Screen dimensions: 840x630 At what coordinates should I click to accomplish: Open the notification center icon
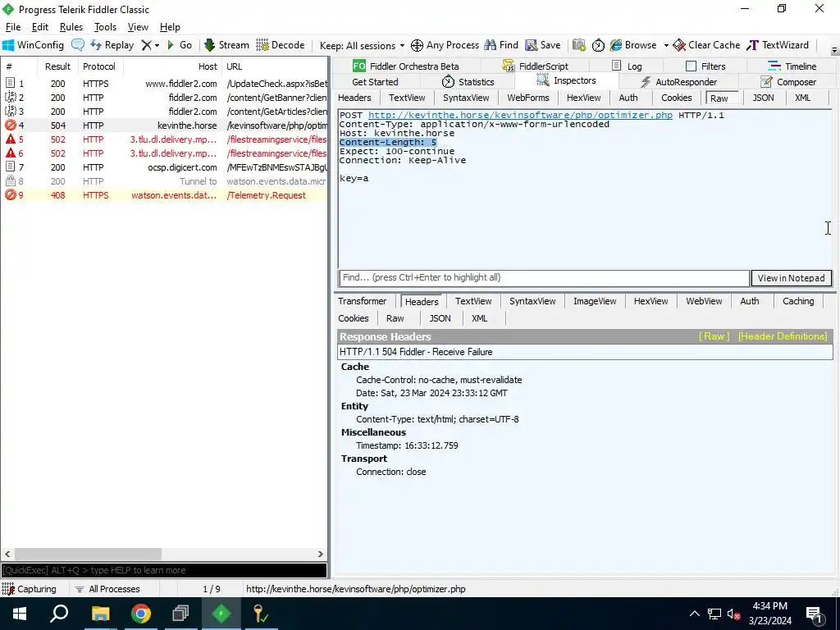pyautogui.click(x=815, y=614)
